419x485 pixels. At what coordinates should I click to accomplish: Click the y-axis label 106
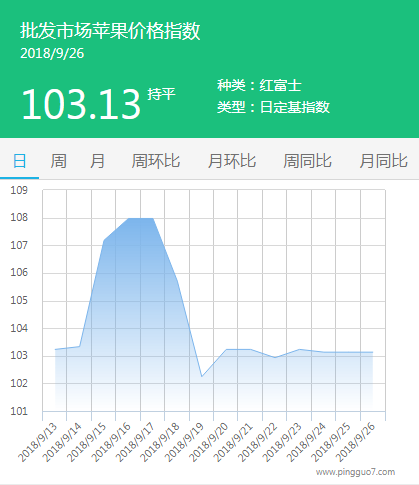tap(19, 273)
